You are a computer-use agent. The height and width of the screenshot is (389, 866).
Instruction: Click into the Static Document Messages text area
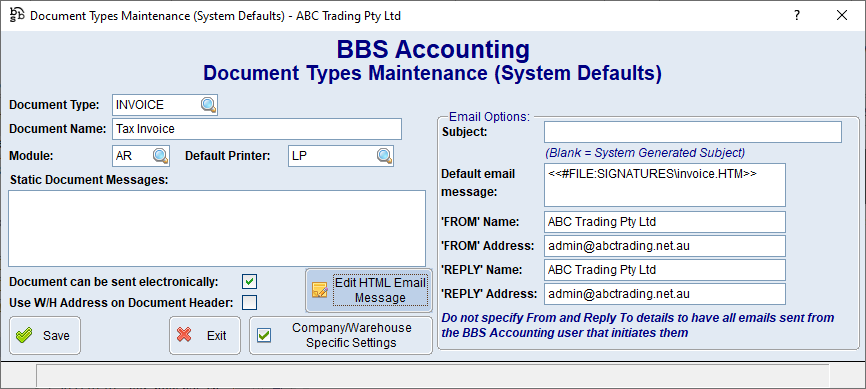[x=217, y=229]
